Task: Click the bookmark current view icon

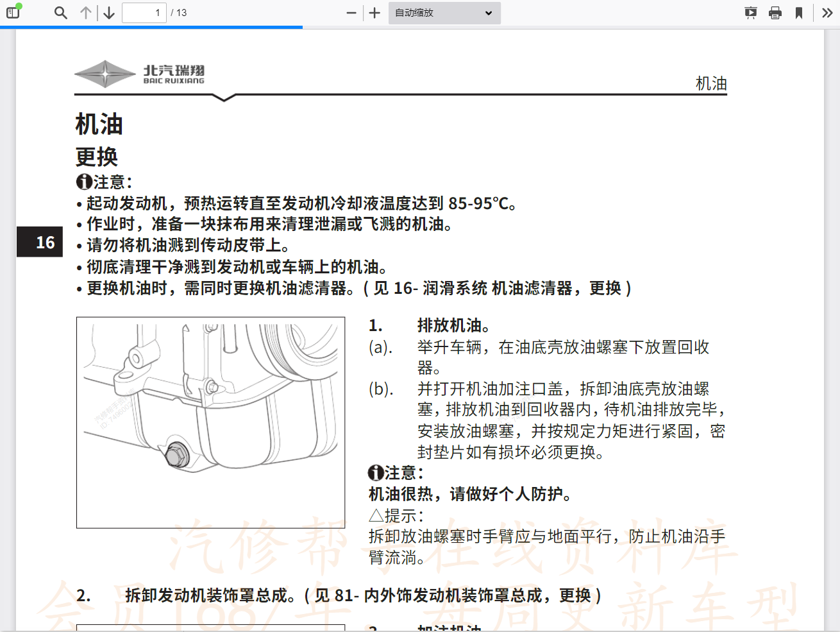Action: (800, 12)
